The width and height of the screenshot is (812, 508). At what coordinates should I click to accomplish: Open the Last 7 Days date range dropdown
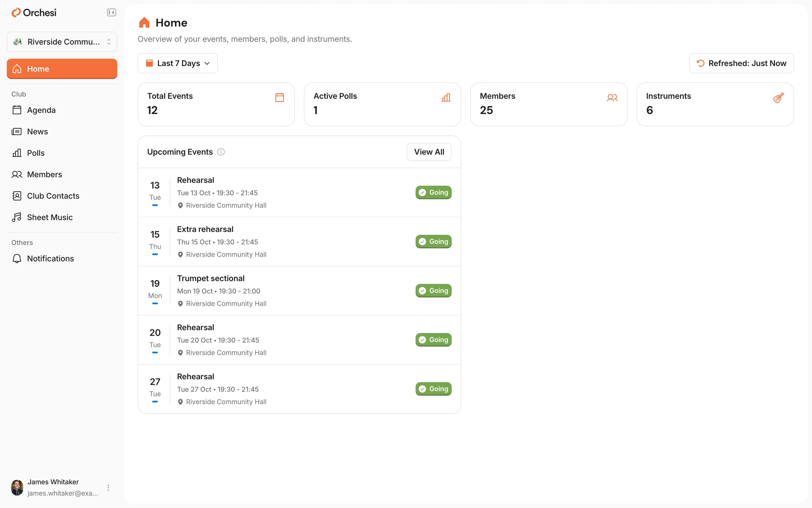tap(178, 63)
